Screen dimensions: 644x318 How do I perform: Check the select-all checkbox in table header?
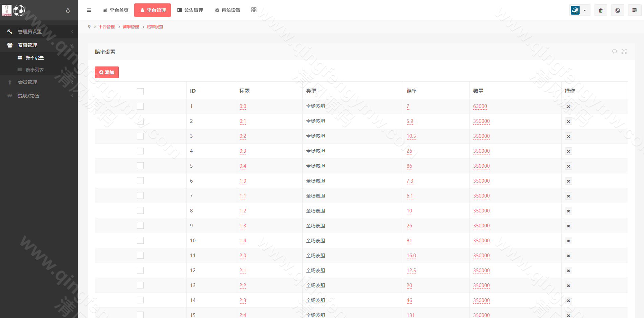pos(140,91)
